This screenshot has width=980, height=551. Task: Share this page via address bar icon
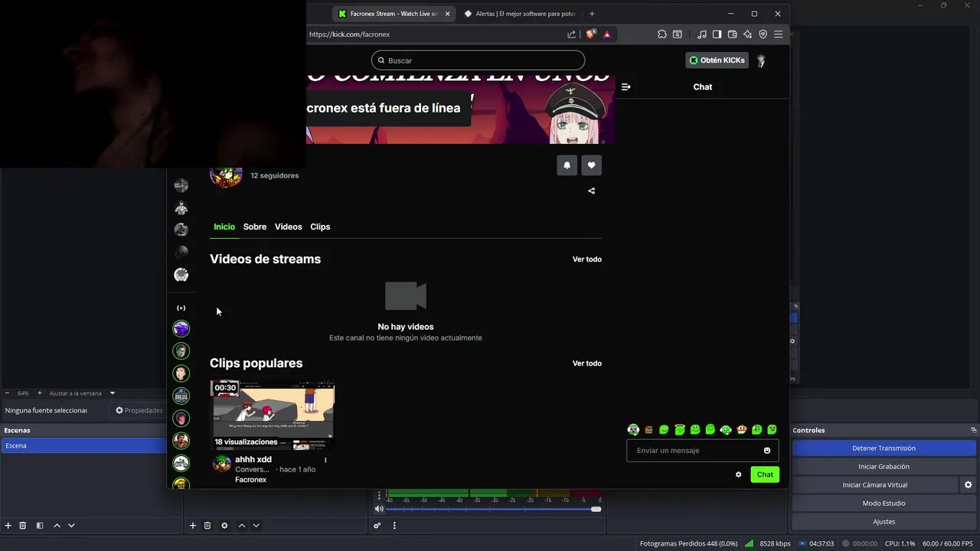coord(571,34)
